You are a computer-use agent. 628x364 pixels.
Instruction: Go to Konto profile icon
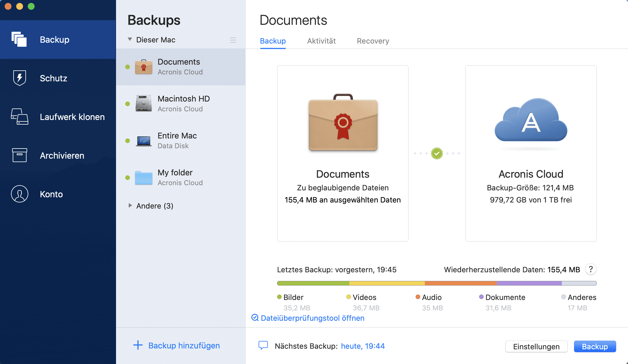click(20, 194)
